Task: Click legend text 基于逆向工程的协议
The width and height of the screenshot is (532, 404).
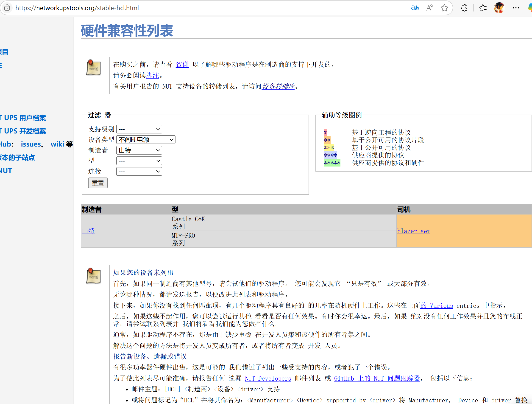Action: click(x=381, y=133)
